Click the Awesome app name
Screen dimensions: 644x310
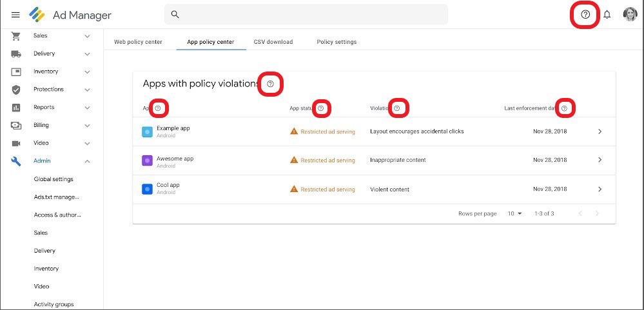[x=175, y=159]
